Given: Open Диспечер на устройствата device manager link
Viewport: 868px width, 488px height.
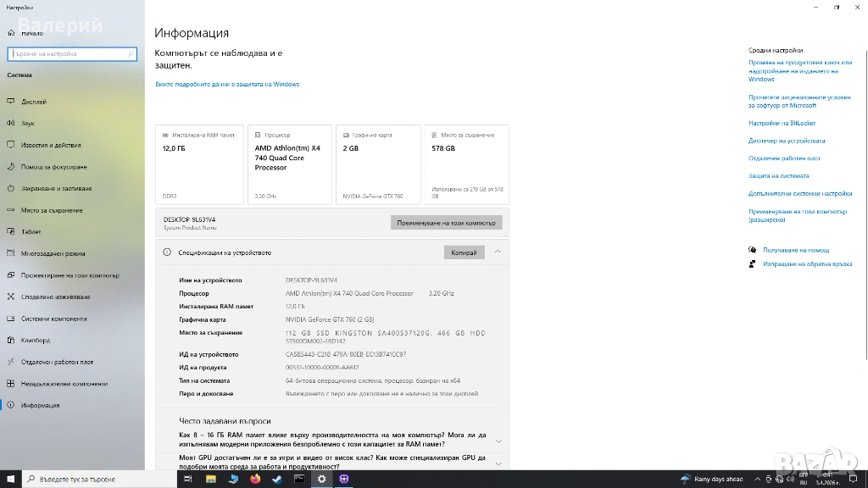Looking at the screenshot, I should pyautogui.click(x=787, y=141).
